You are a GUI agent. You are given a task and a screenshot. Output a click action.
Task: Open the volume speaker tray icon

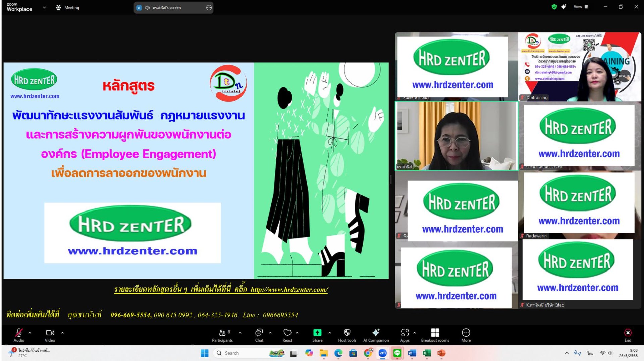(x=610, y=353)
